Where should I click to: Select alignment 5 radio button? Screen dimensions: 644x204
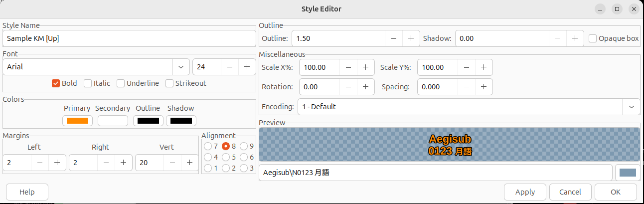pos(226,157)
